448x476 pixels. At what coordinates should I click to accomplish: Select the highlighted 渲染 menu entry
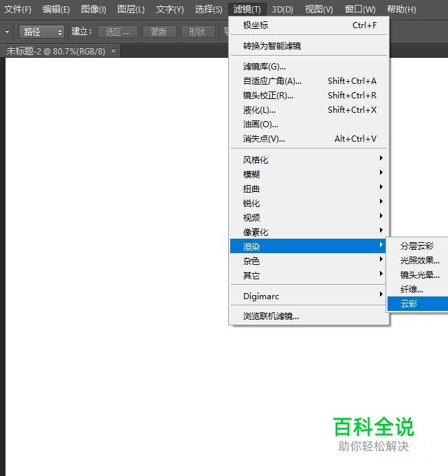click(308, 246)
